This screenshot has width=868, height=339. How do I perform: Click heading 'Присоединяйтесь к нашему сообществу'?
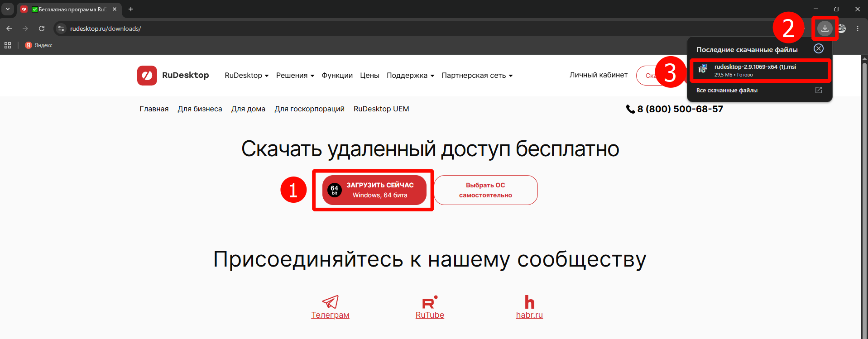[430, 259]
